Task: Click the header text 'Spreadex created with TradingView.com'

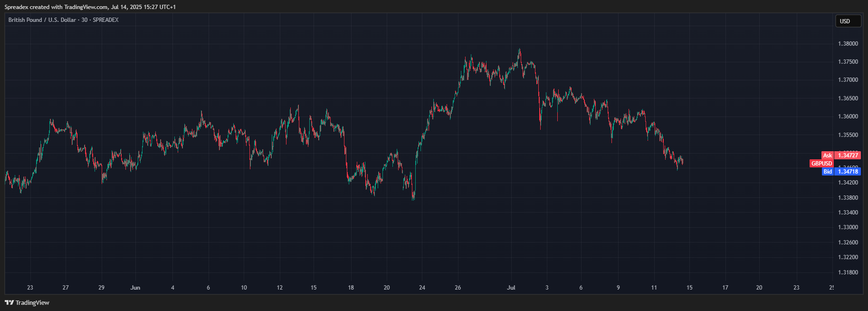Action: click(56, 7)
